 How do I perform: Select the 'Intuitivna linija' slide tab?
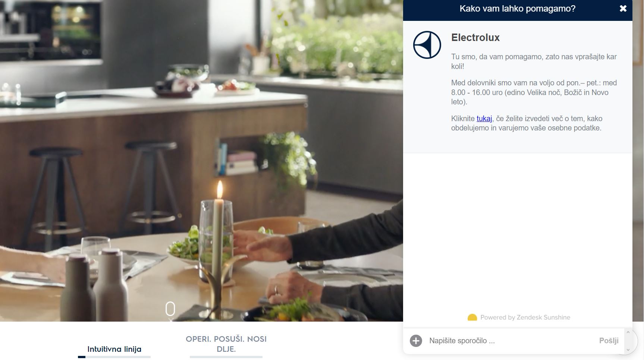pos(114,349)
